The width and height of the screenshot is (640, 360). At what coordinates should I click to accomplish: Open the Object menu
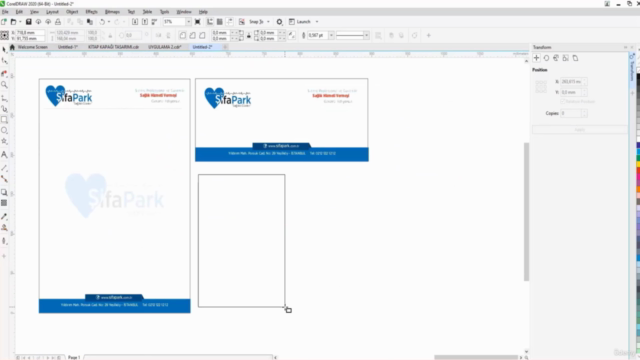[72, 12]
